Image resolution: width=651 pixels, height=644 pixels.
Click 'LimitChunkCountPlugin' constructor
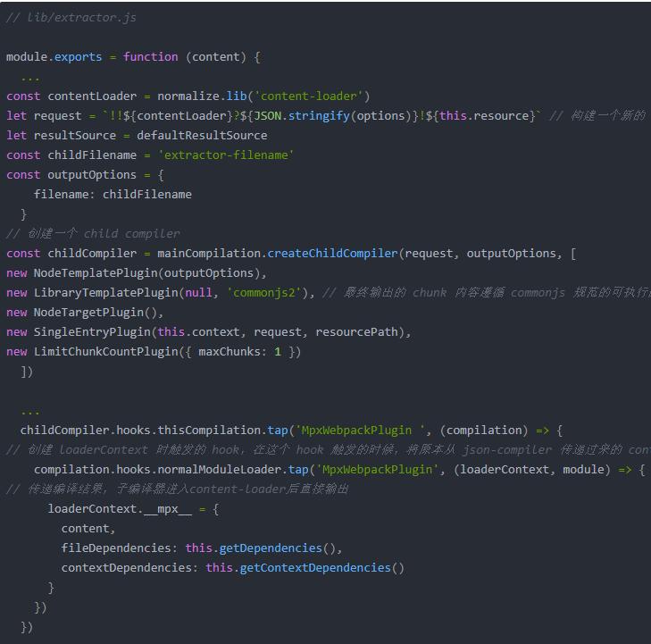[106, 352]
